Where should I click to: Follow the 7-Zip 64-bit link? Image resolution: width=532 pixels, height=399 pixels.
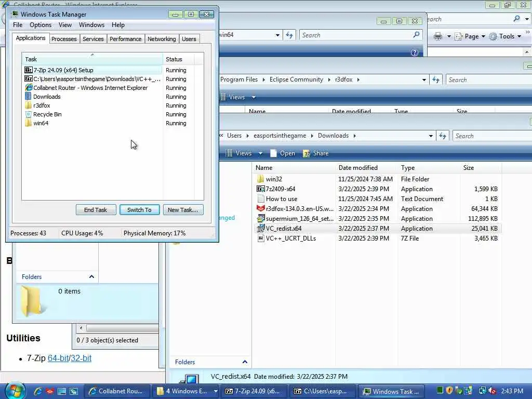[58, 358]
